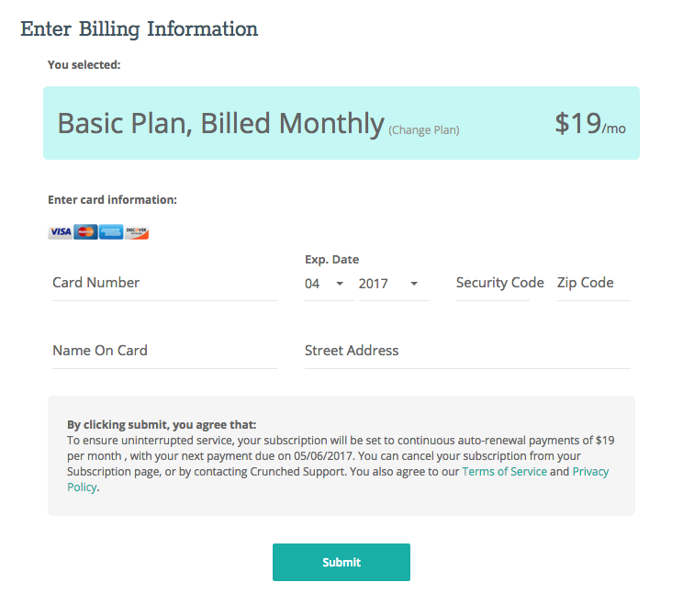Open the expiration year dropdown
The image size is (683, 616).
tap(393, 284)
